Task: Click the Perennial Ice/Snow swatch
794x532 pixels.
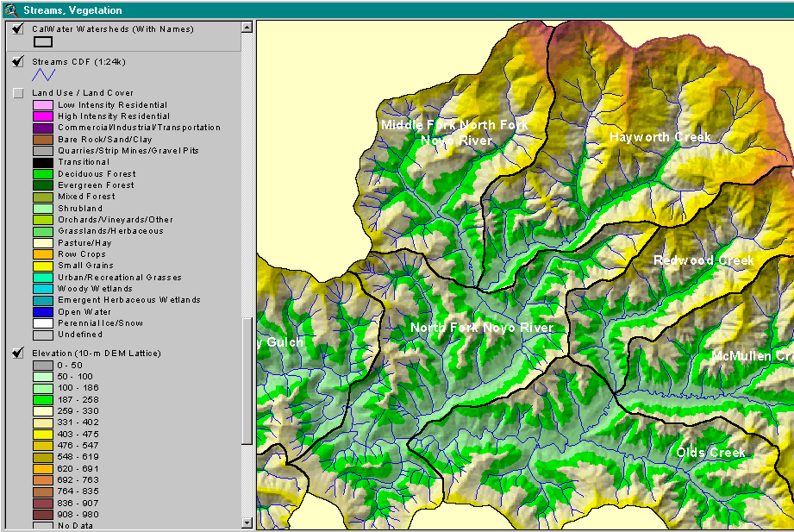Action: 43,322
